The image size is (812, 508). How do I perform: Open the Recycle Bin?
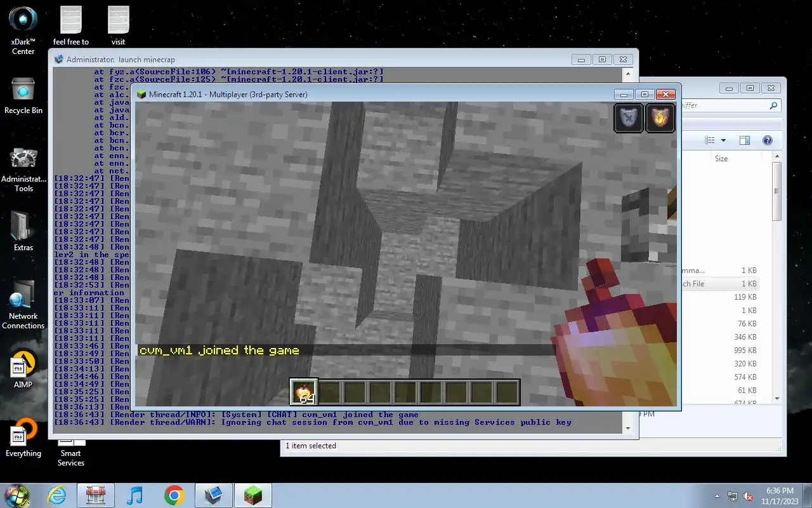click(23, 96)
